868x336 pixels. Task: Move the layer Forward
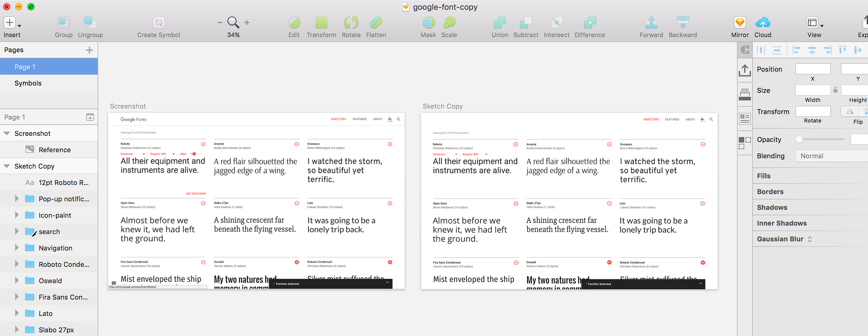pyautogui.click(x=651, y=23)
